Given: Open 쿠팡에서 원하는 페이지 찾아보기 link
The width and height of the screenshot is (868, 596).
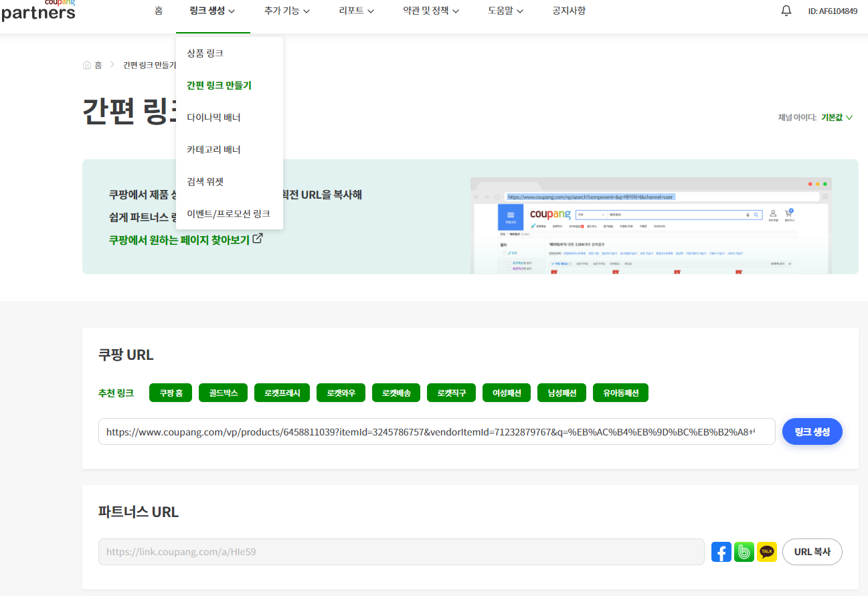Looking at the screenshot, I should point(179,239).
